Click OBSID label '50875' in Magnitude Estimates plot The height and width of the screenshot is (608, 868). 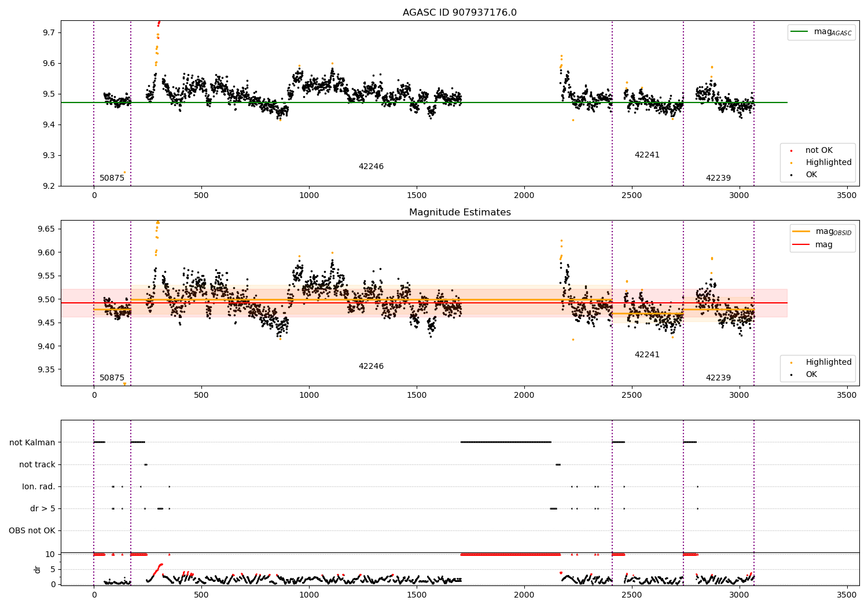(112, 378)
